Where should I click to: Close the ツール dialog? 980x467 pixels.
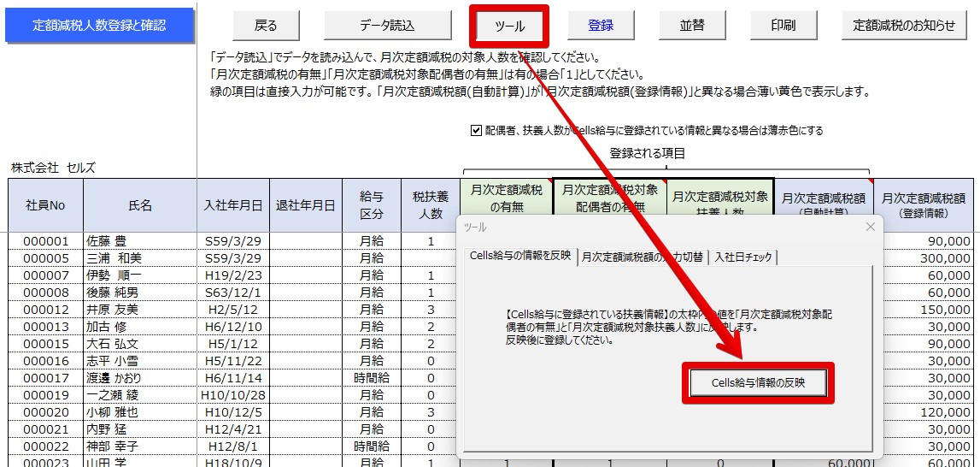click(870, 227)
